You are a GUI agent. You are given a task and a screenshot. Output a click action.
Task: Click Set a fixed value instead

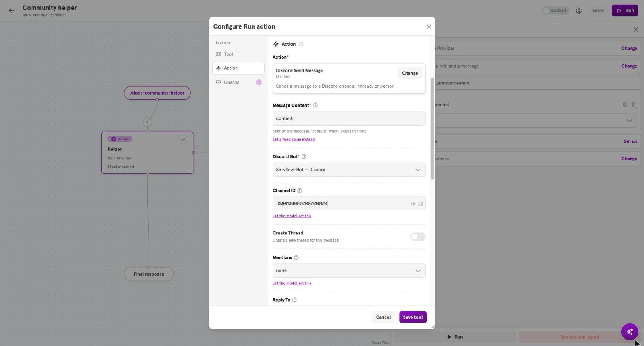pyautogui.click(x=293, y=140)
